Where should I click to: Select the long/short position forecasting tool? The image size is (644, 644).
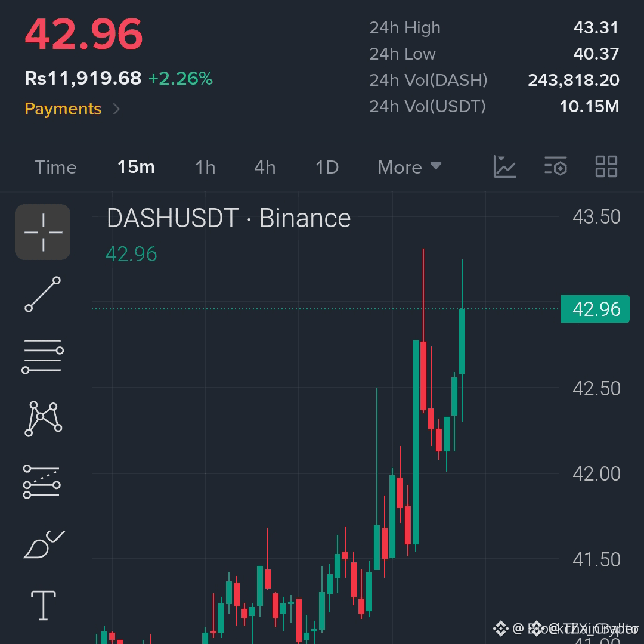click(x=42, y=481)
